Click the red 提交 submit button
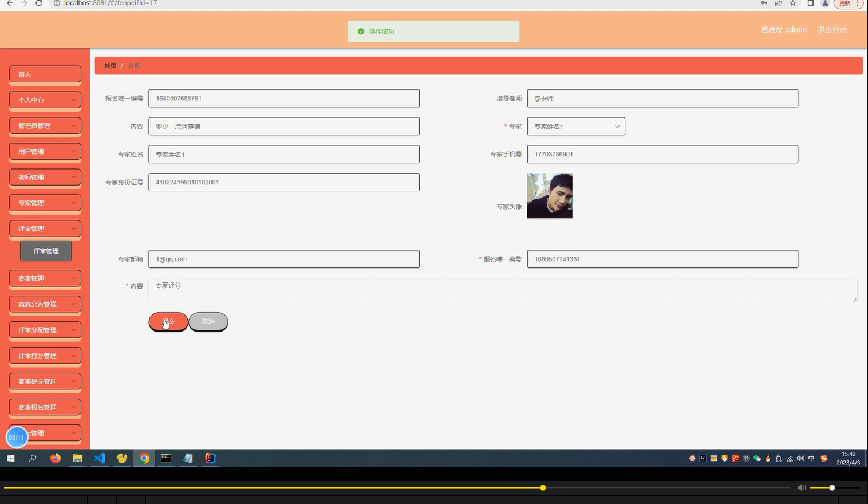Screen dimensions: 868x504 click(168, 322)
